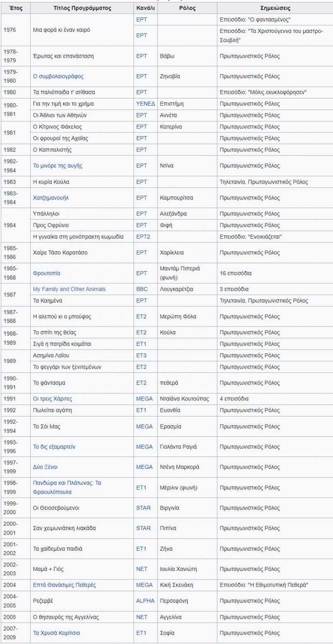Follow the Φρουτοπία link

click(x=47, y=273)
